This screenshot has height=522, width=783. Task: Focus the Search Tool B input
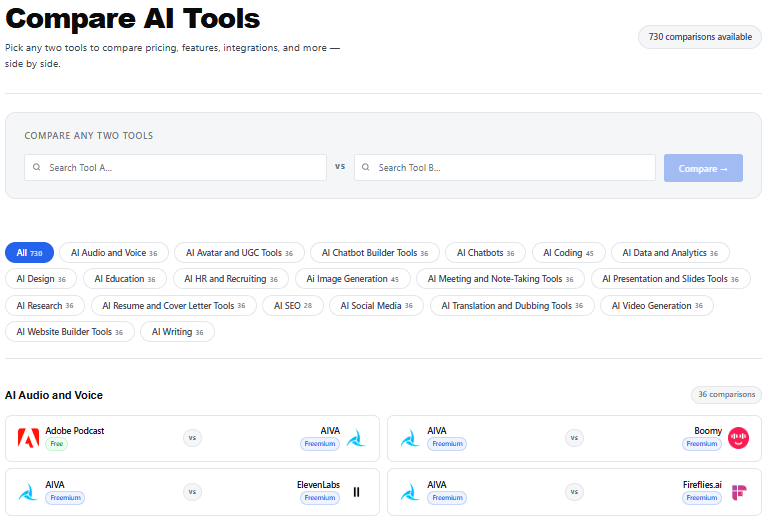coord(505,167)
